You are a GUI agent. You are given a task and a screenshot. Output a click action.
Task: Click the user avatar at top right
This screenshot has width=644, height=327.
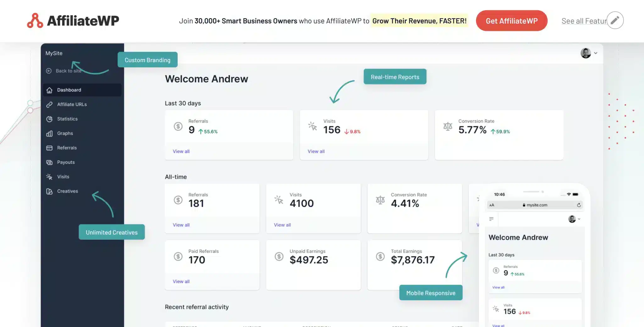pyautogui.click(x=586, y=53)
